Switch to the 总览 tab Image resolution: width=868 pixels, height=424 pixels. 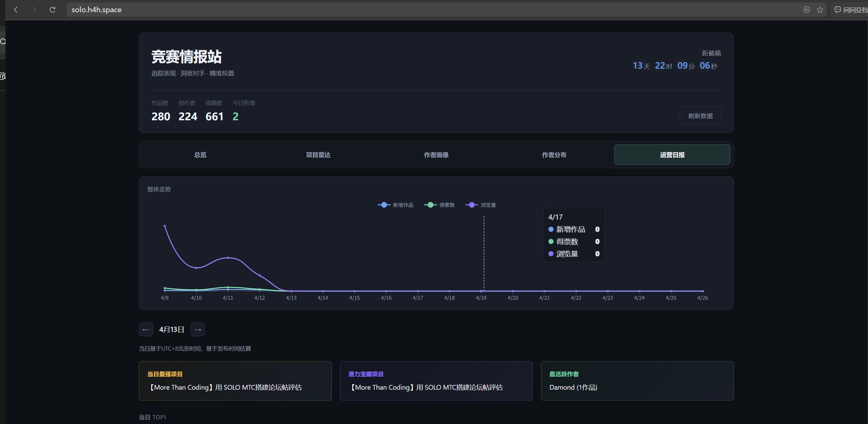point(200,155)
